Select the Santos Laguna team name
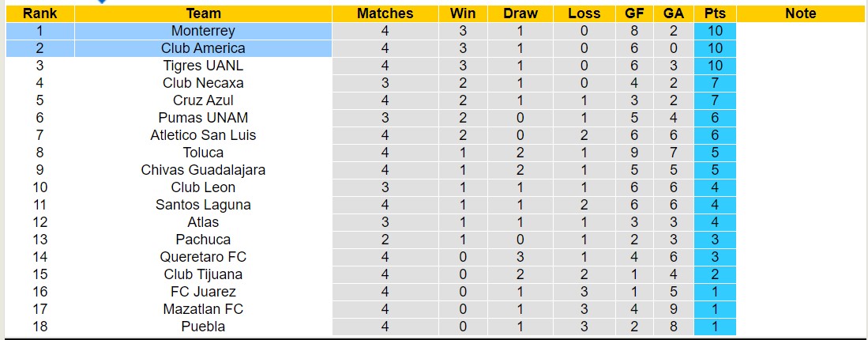This screenshot has height=340, width=868. point(203,205)
